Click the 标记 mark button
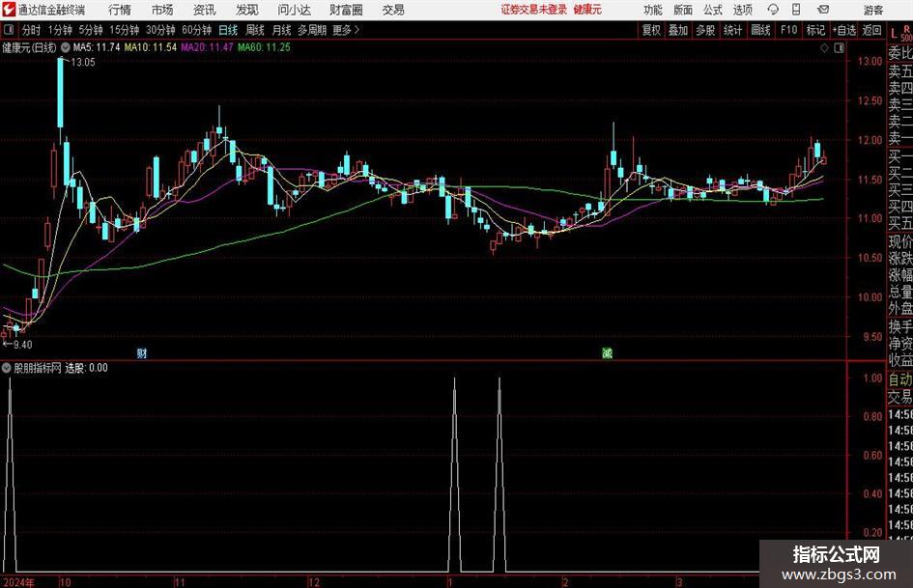 815,30
